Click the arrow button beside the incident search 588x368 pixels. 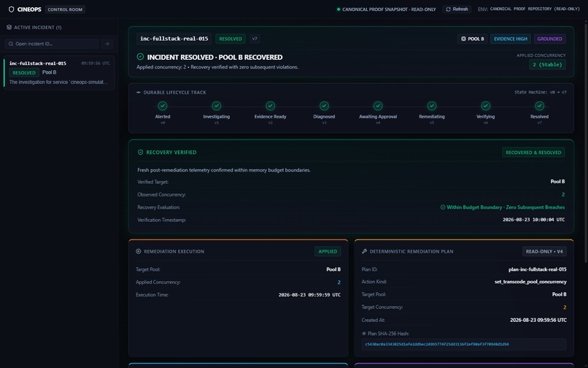107,44
